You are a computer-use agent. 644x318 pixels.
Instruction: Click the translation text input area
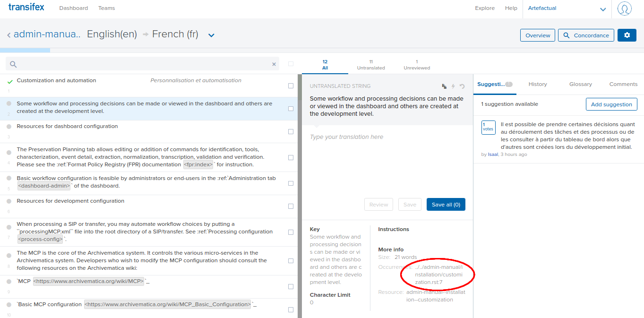pos(386,161)
